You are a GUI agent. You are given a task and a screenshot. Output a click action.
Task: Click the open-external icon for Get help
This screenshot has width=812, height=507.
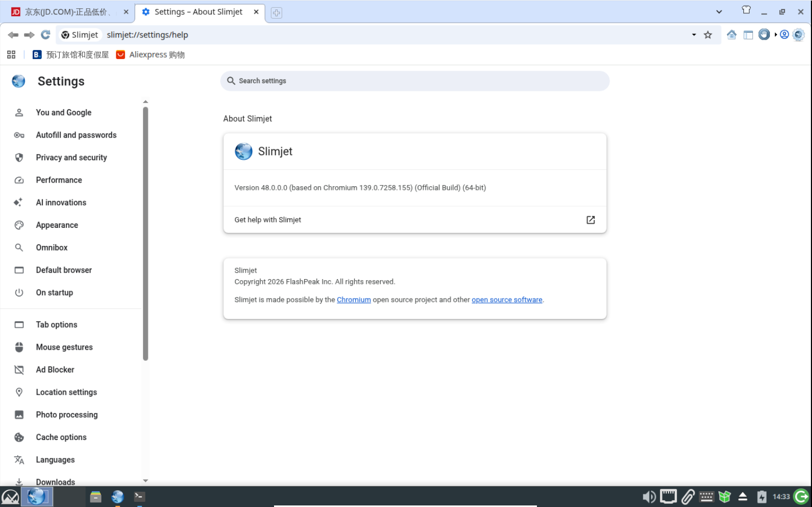click(591, 220)
